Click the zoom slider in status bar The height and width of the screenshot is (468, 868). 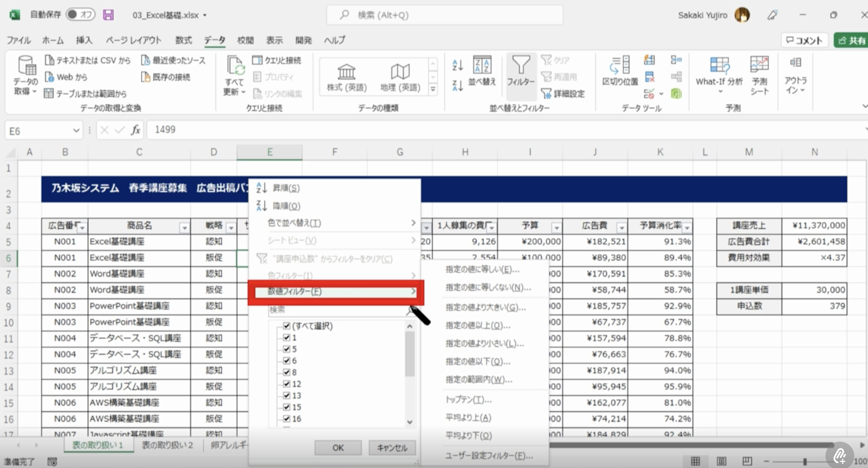pyautogui.click(x=805, y=461)
